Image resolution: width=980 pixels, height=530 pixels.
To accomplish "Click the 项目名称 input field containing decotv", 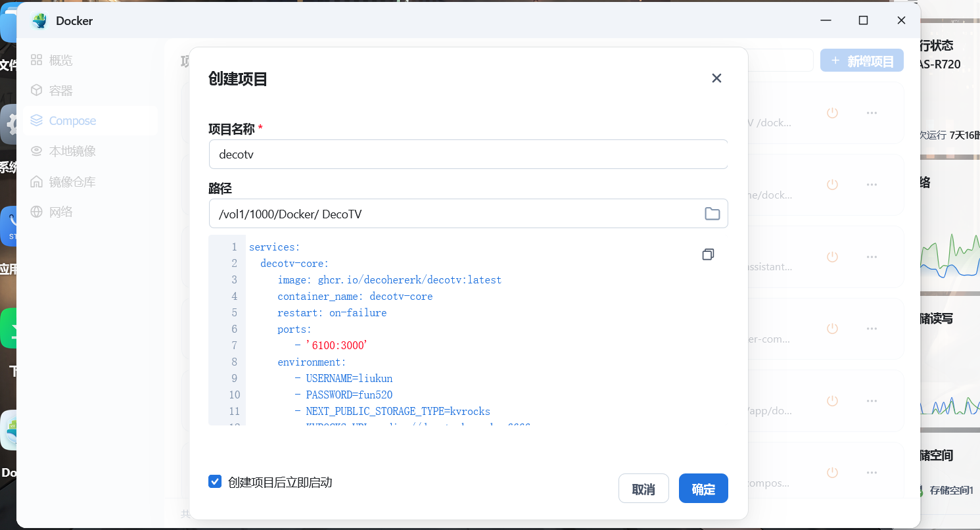I will click(467, 155).
